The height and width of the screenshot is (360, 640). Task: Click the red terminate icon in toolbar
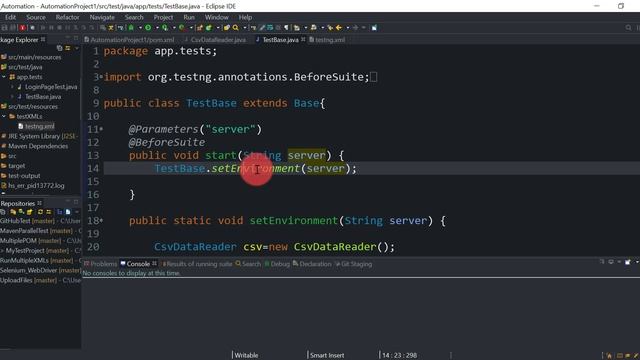tap(22, 28)
